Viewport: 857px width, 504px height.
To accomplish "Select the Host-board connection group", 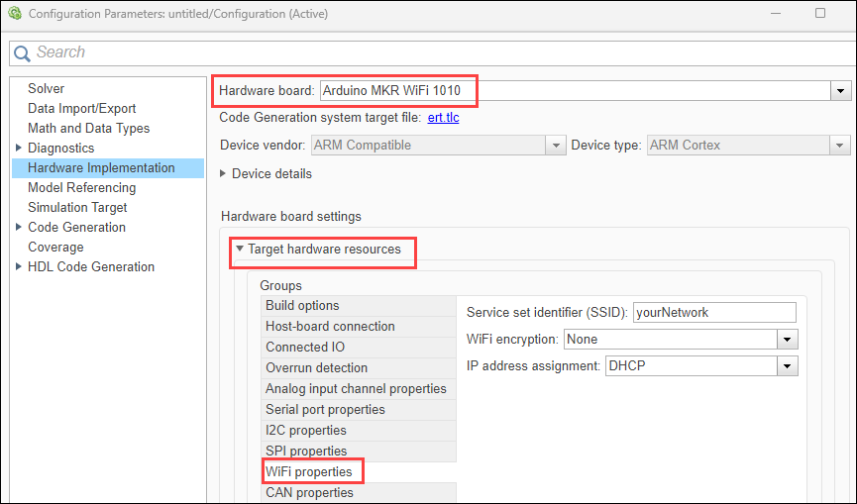I will coord(330,327).
